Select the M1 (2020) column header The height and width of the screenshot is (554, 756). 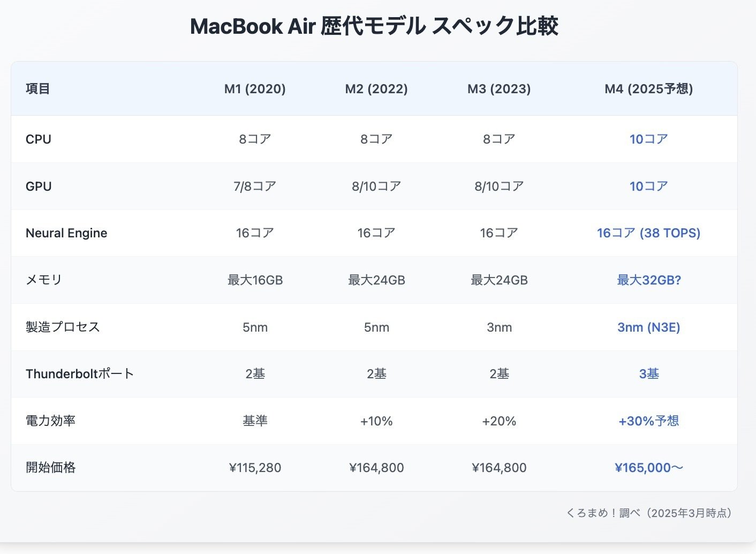tap(254, 88)
